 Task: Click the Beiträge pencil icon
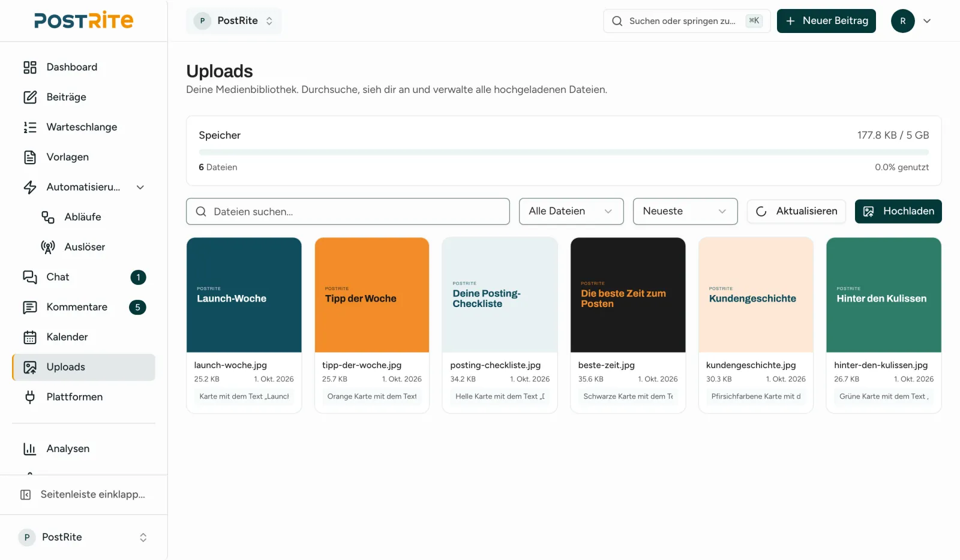click(x=30, y=97)
